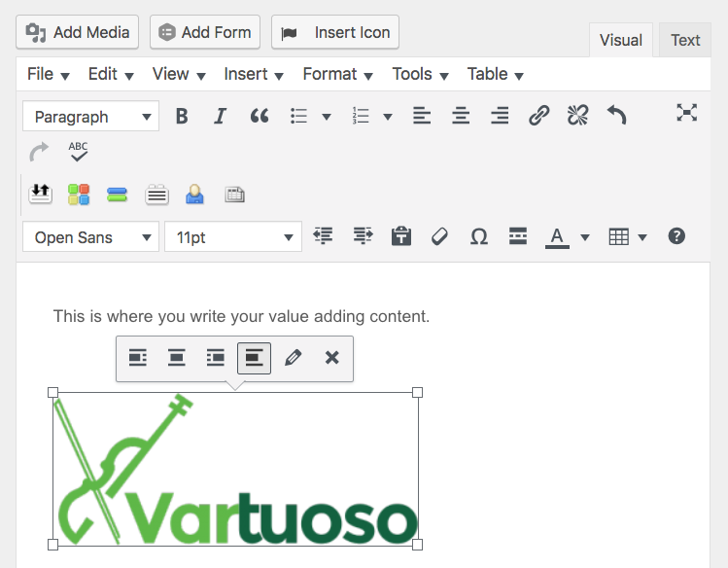Decrease paragraph indent
This screenshot has height=568, width=728.
click(323, 236)
